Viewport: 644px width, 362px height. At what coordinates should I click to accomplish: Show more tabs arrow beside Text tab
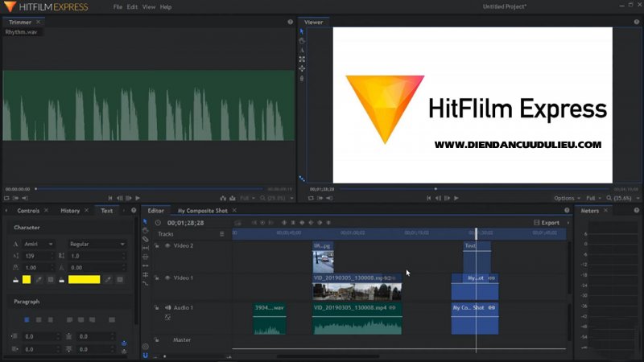click(124, 211)
